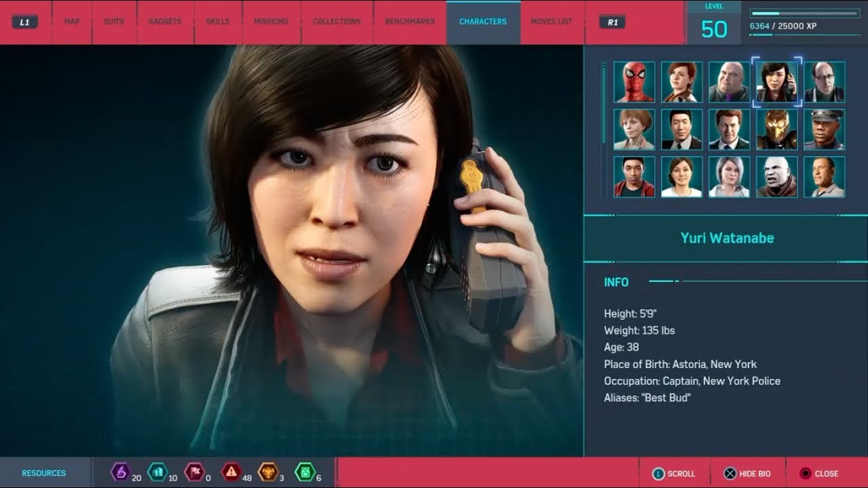Click Place of Birth: Astoria, New York
868x488 pixels.
(680, 364)
